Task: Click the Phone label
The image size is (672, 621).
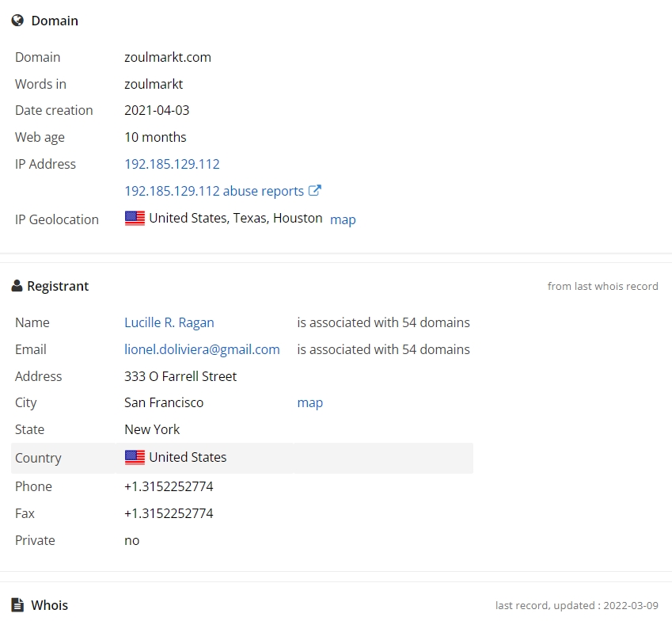Action: 33,486
